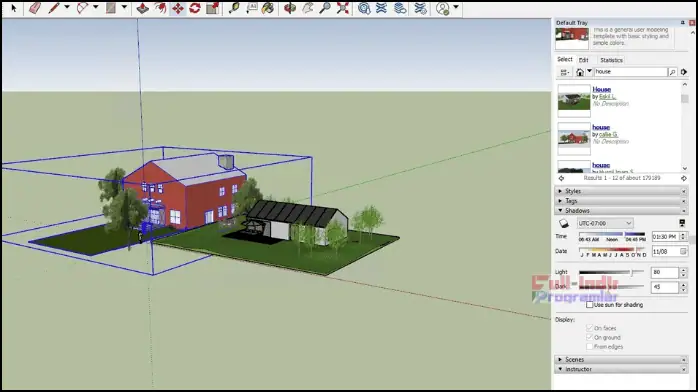Screen dimensions: 698x392
Task: Open the components view options dropdown
Action: click(x=564, y=72)
